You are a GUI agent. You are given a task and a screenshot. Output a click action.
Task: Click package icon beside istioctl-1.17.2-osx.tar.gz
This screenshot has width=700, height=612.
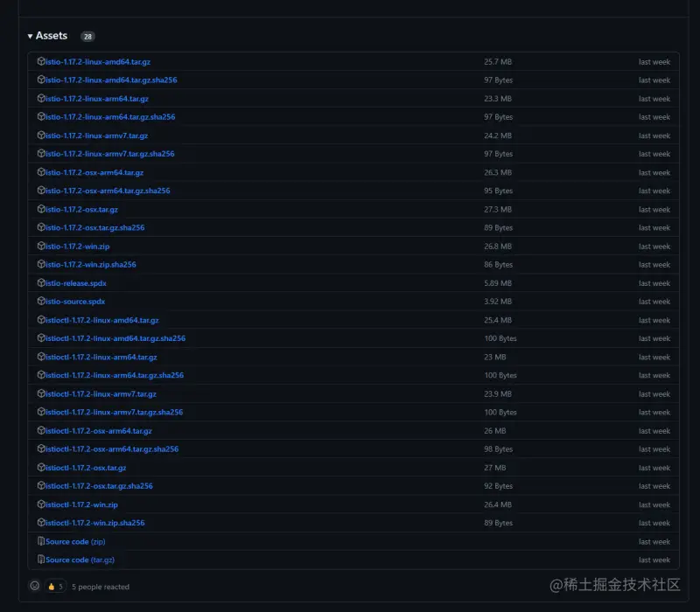[x=41, y=469]
